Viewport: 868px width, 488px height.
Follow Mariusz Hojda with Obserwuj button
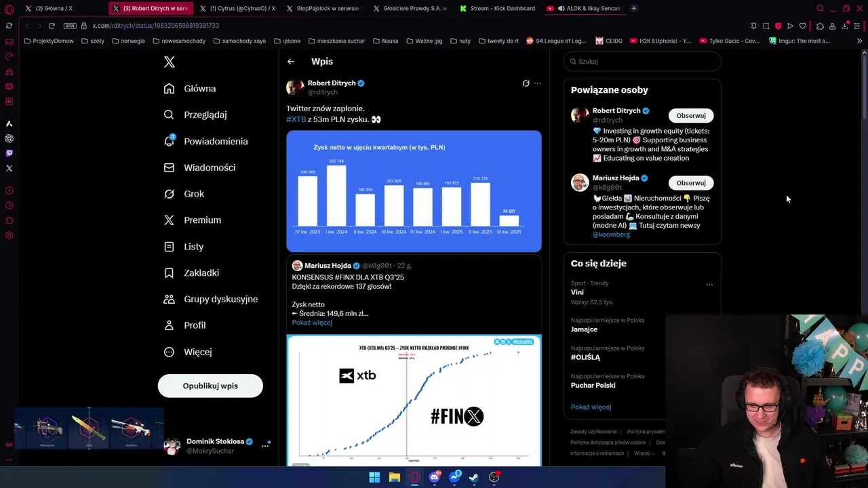[x=691, y=183]
